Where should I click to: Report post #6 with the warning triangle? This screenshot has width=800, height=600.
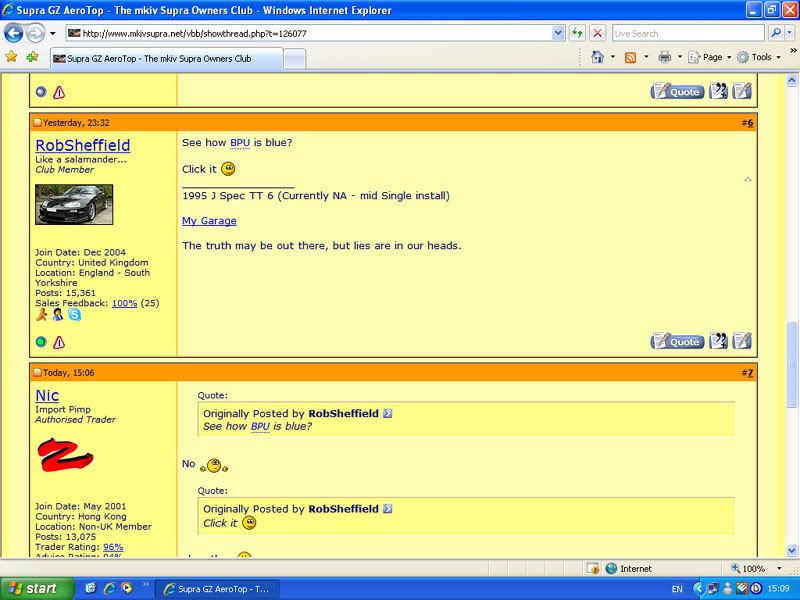click(x=59, y=342)
